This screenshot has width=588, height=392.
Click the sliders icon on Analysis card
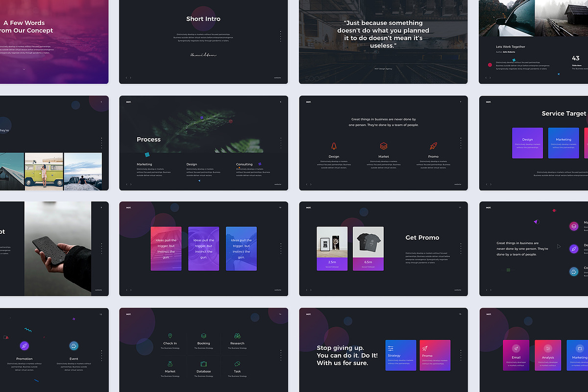(x=548, y=348)
